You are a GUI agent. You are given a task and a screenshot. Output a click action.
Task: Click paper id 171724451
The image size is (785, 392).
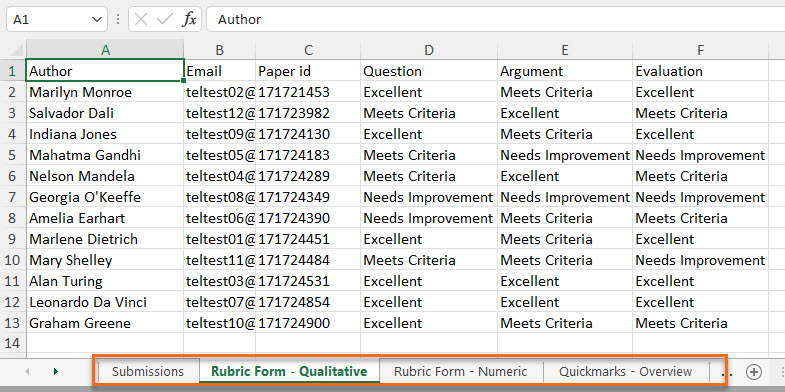point(308,239)
